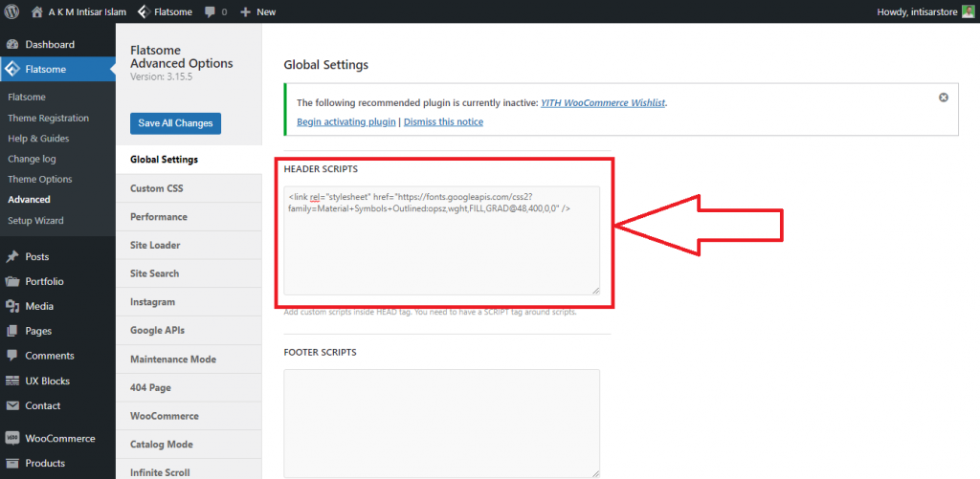Click the Contact envelope icon
This screenshot has height=479, width=980.
coord(12,406)
